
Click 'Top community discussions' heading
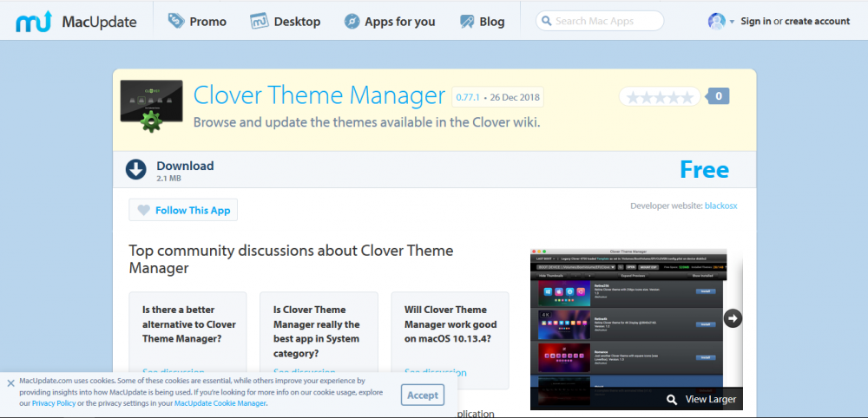pos(291,259)
